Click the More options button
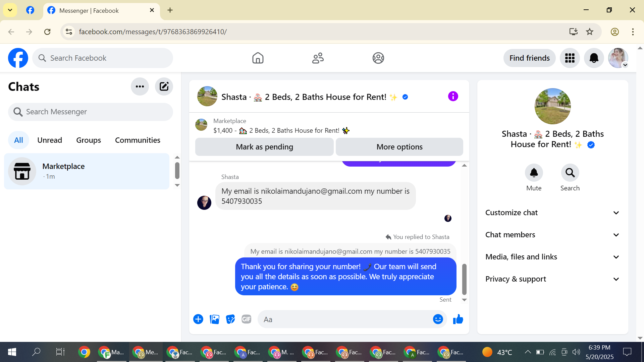This screenshot has width=644, height=362. point(399,147)
